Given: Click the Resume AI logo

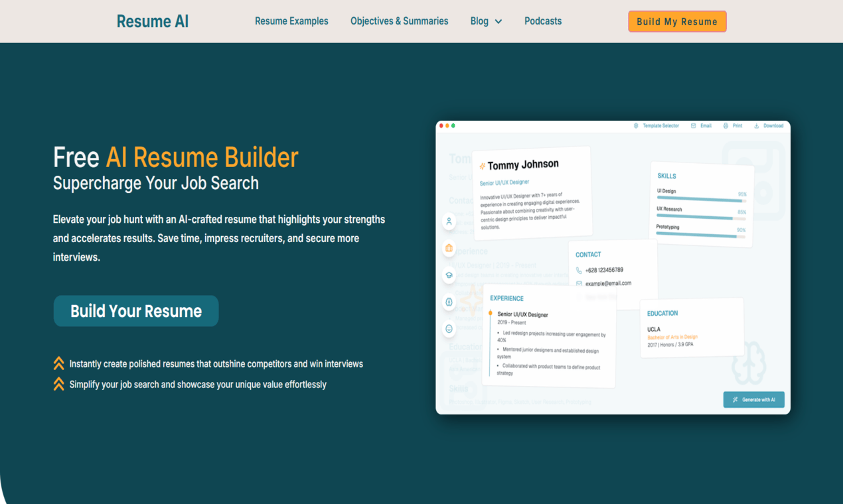Looking at the screenshot, I should pos(152,21).
